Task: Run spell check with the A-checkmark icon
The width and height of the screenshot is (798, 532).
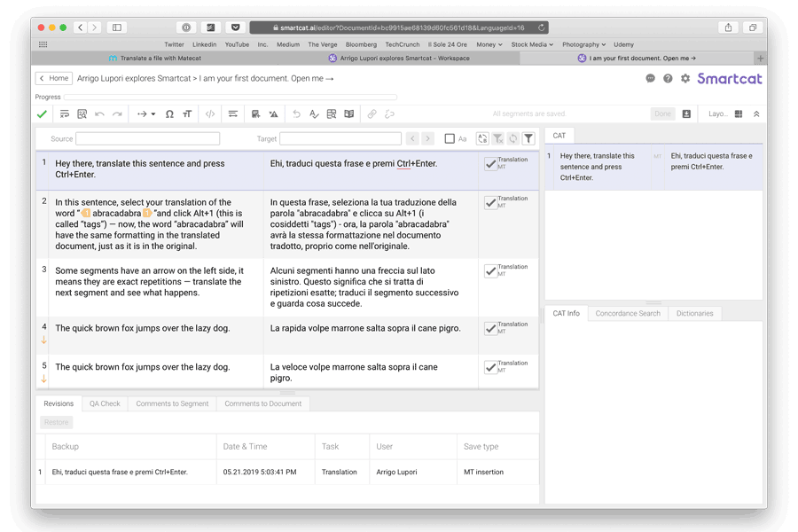Action: coord(314,114)
